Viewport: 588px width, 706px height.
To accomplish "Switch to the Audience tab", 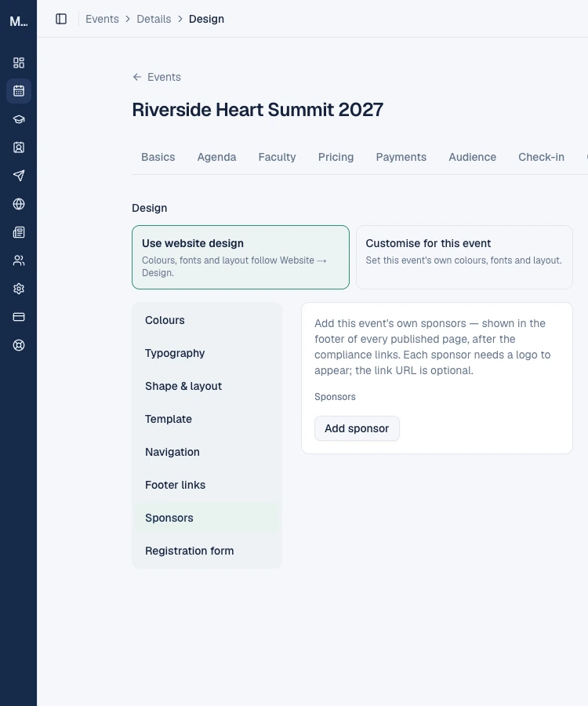I will tap(473, 157).
